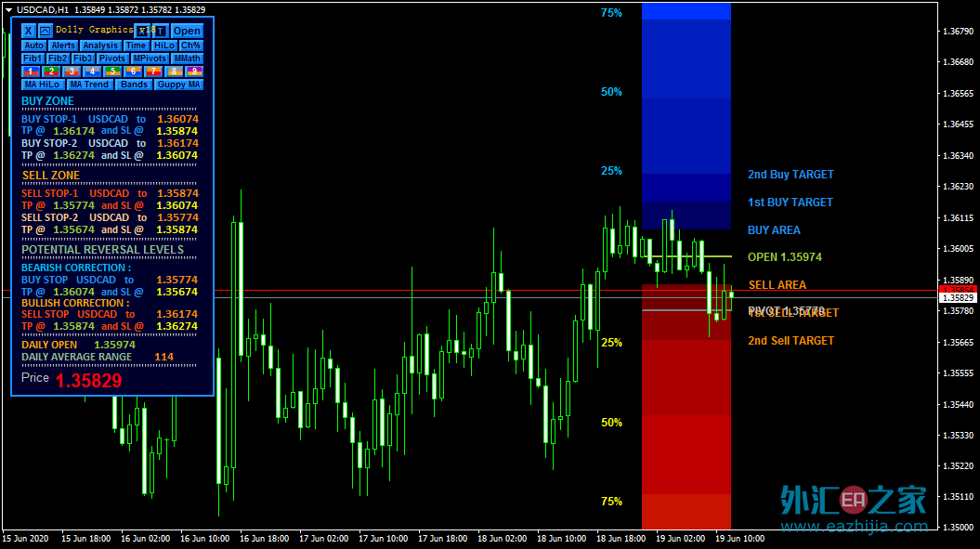Click the 19 Jun 10:00 time axis label

740,539
